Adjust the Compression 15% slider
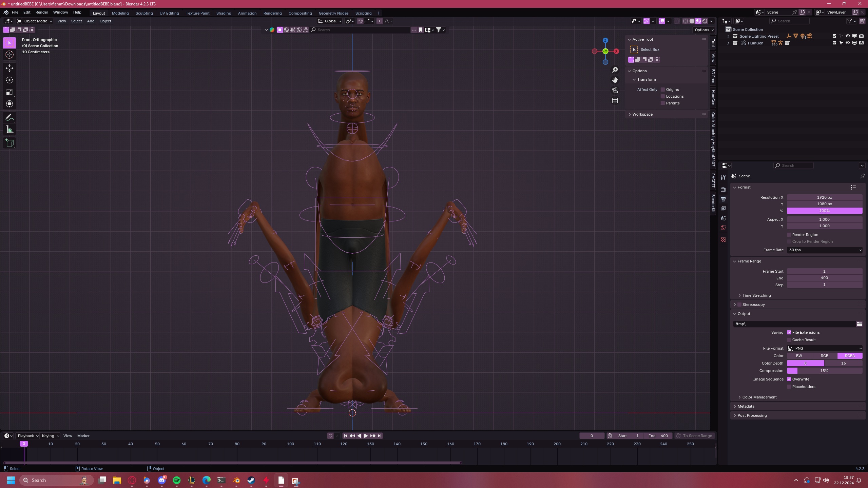Image resolution: width=868 pixels, height=488 pixels. coord(825,371)
